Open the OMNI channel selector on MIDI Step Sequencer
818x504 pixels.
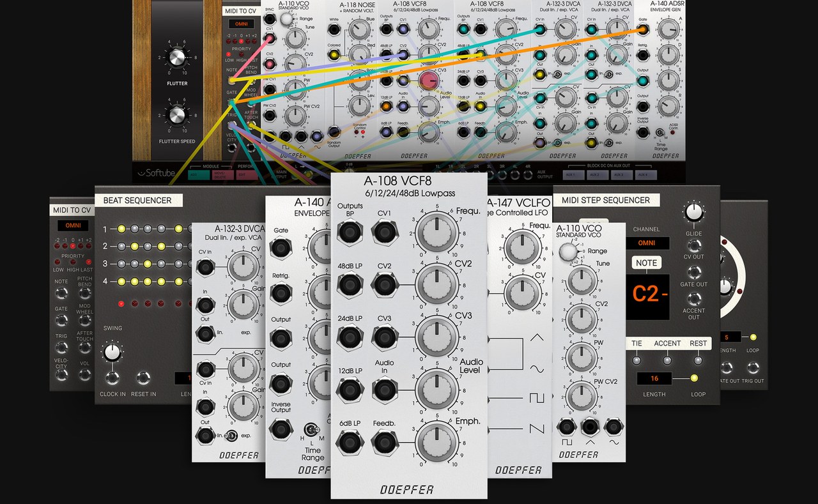tap(646, 243)
